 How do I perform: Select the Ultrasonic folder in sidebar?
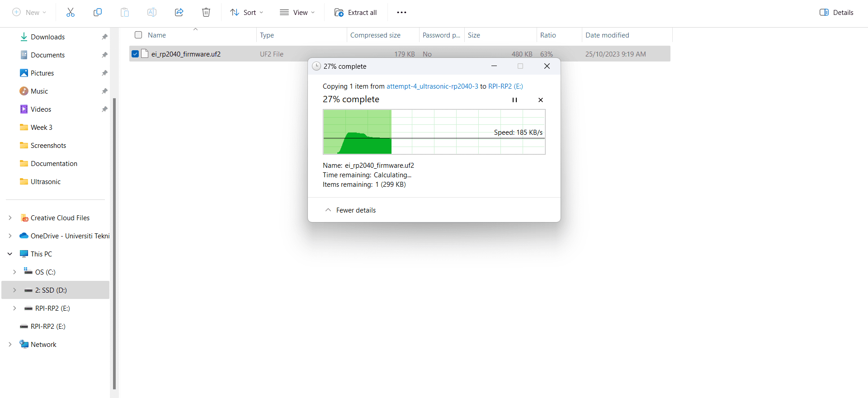tap(45, 182)
